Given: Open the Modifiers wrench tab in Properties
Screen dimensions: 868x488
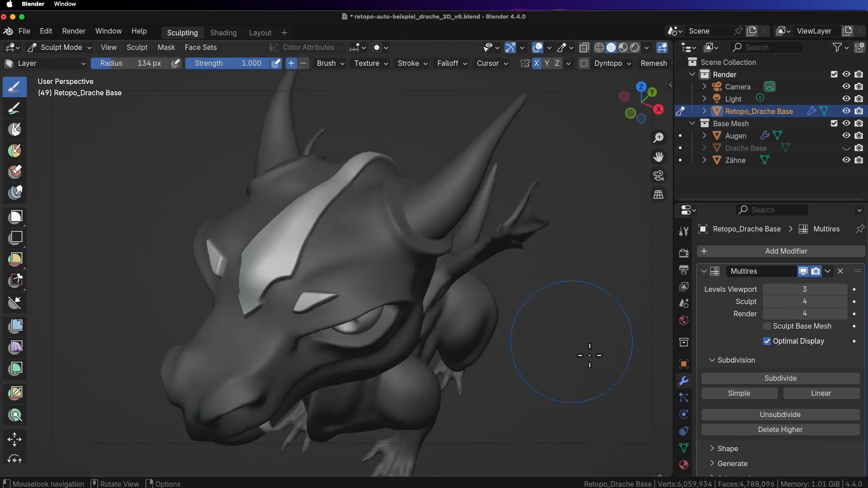Looking at the screenshot, I should (684, 381).
